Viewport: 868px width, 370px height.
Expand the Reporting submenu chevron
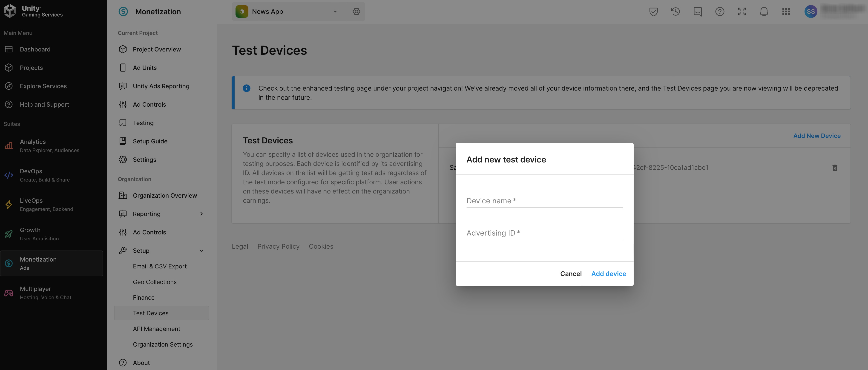(x=201, y=214)
